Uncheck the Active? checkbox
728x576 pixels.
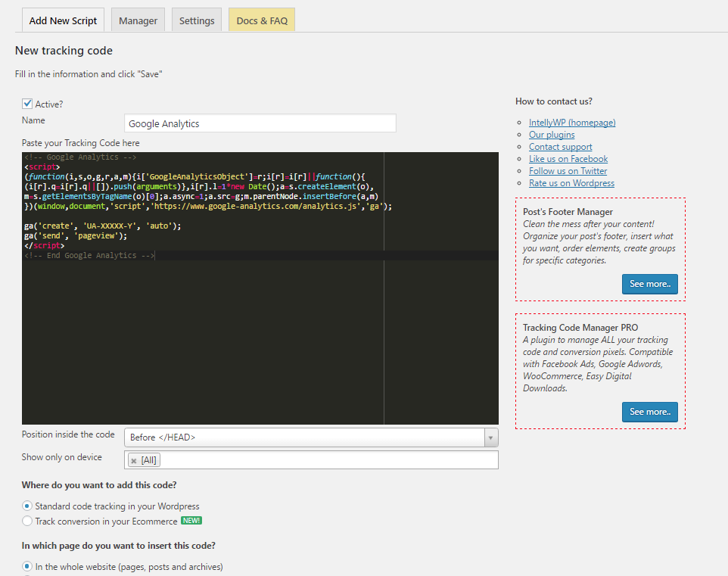click(27, 104)
